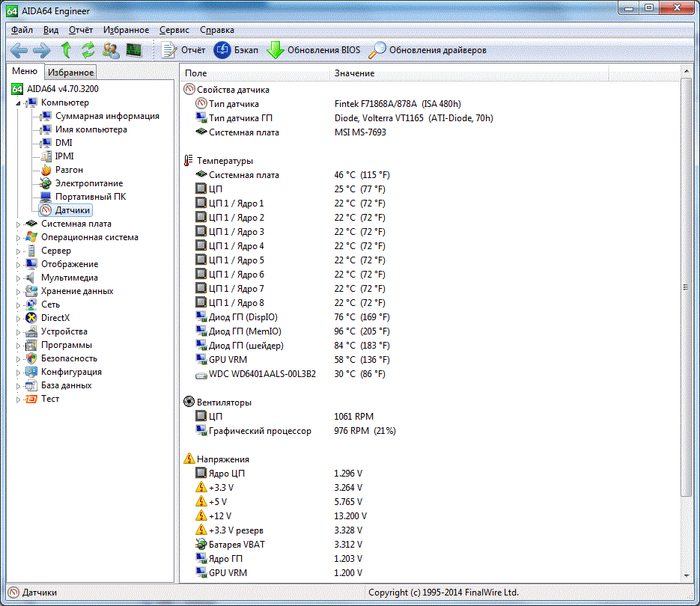
Task: Select WDC WD6401AALS-00L3B2 drive row
Action: click(430, 374)
